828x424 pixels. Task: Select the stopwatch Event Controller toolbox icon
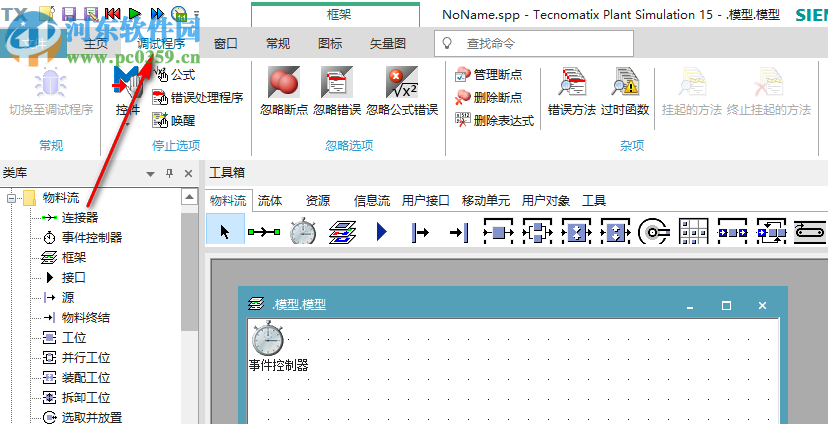[x=303, y=231]
